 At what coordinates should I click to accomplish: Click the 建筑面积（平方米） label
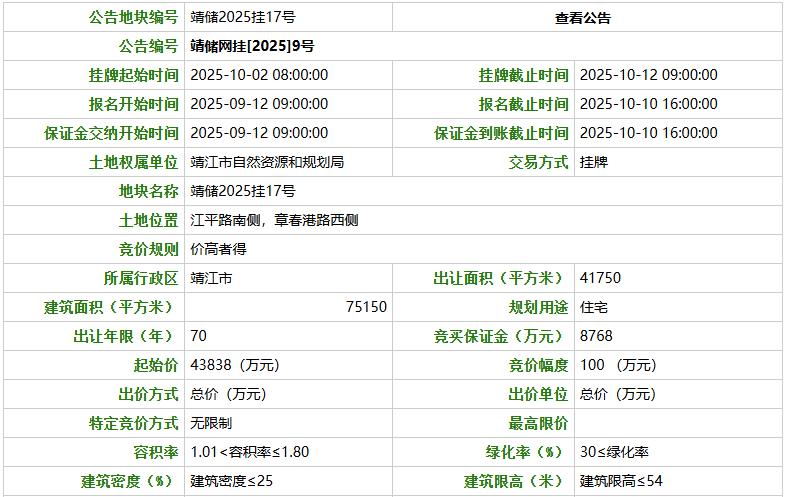pyautogui.click(x=111, y=307)
